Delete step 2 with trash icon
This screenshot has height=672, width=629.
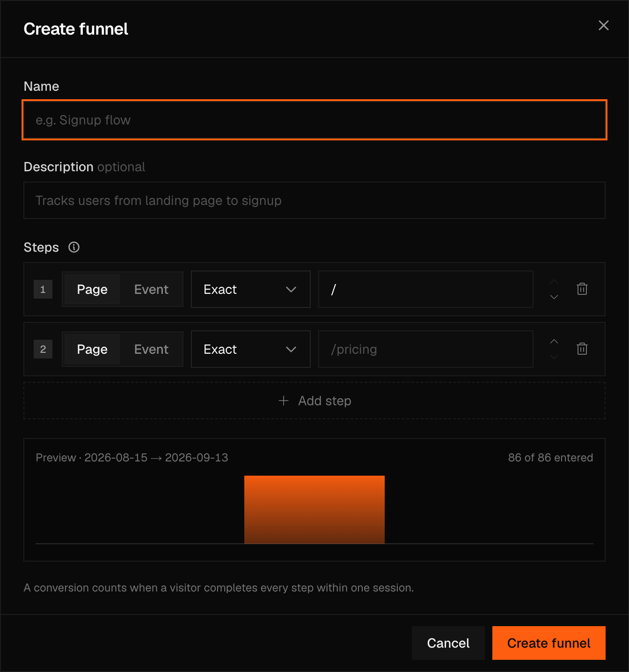(x=582, y=349)
